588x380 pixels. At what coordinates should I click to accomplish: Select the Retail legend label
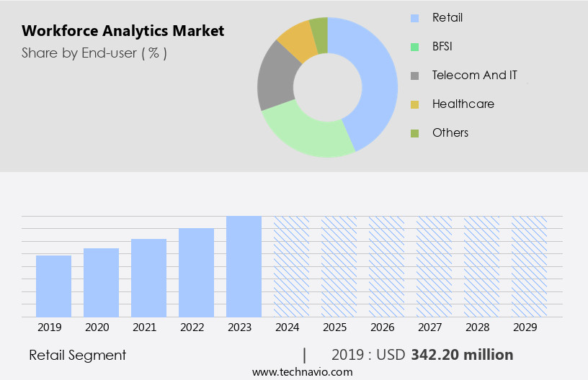click(x=447, y=17)
